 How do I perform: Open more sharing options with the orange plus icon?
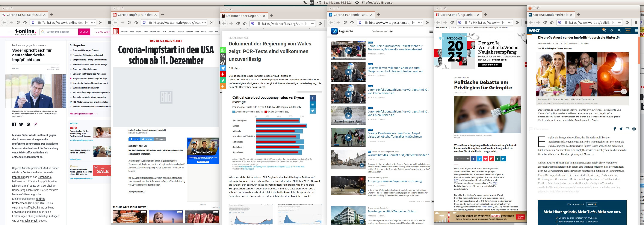click(222, 86)
